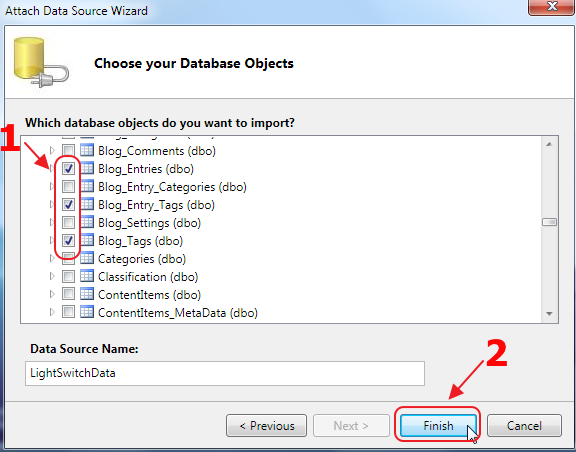
Task: Expand the Classification tree node
Action: [52, 276]
